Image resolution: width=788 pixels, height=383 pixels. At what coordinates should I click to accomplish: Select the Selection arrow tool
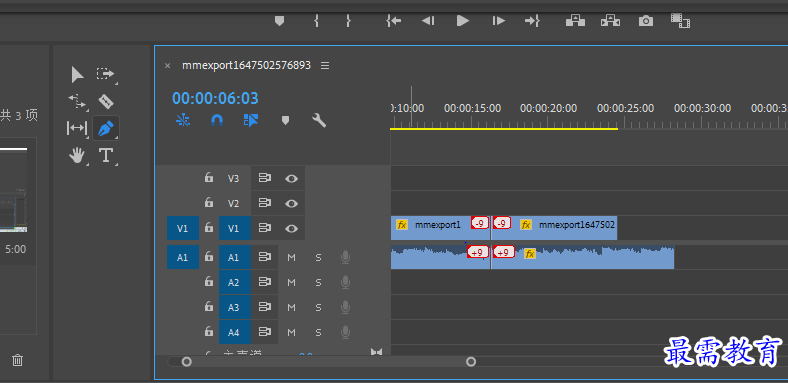click(77, 75)
